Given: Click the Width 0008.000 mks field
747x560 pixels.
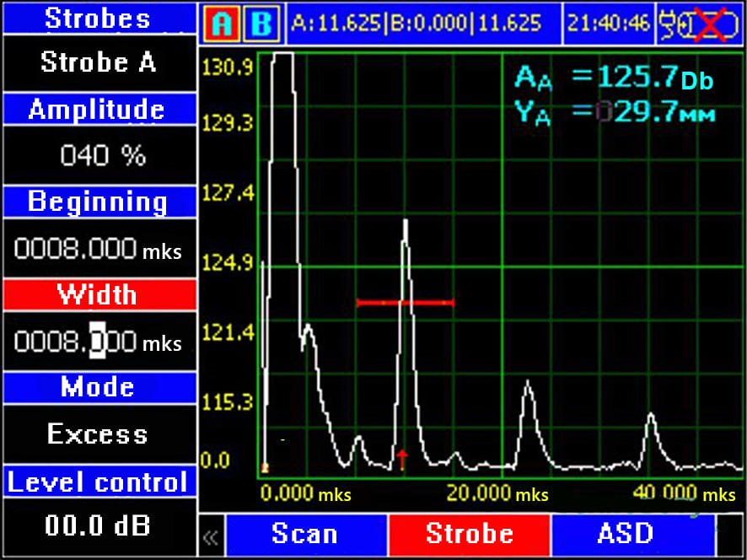Looking at the screenshot, I should pos(98,342).
